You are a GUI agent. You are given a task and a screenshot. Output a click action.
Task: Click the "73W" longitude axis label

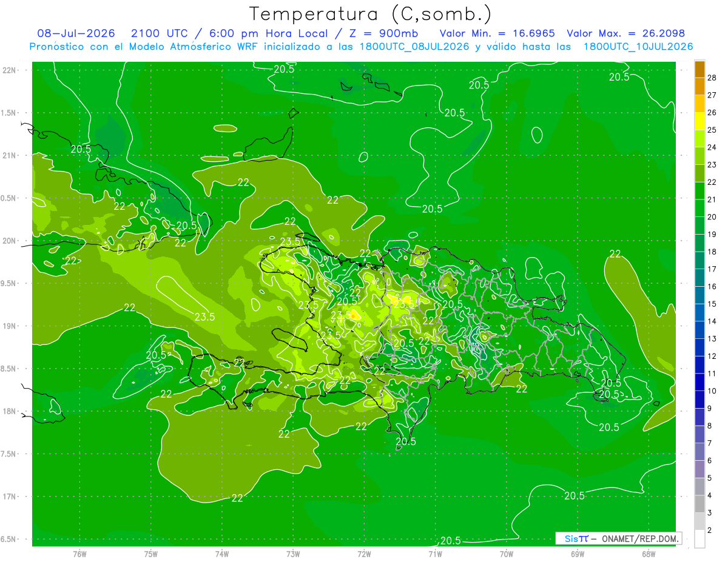click(x=293, y=554)
